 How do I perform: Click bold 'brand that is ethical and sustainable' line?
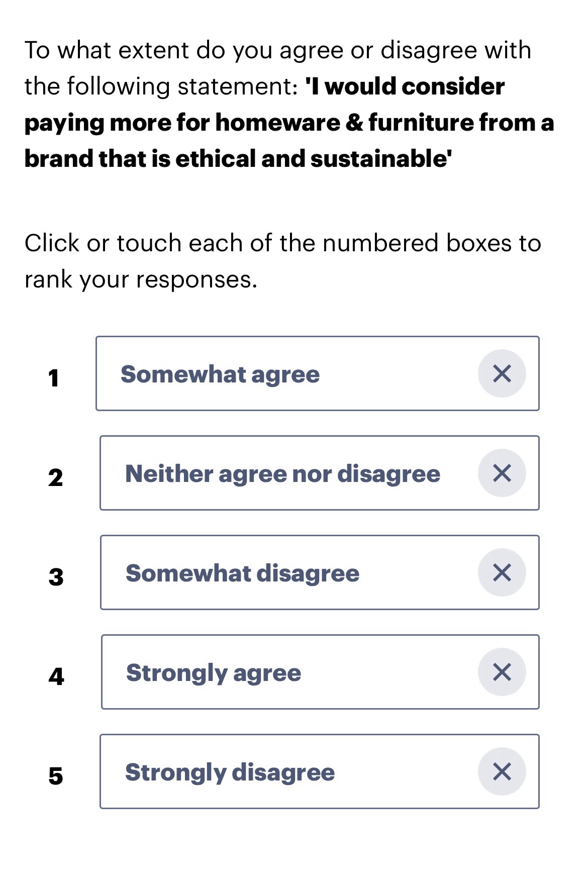[x=238, y=159]
